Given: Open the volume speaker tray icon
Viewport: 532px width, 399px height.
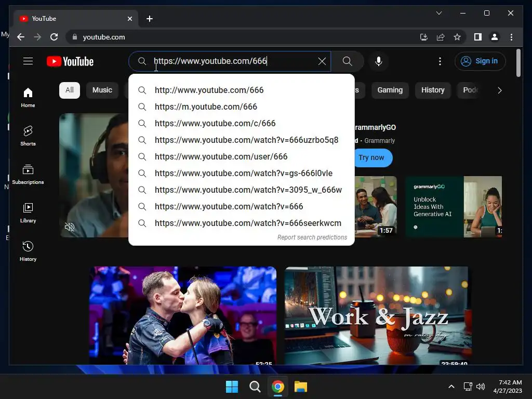Looking at the screenshot, I should point(481,387).
